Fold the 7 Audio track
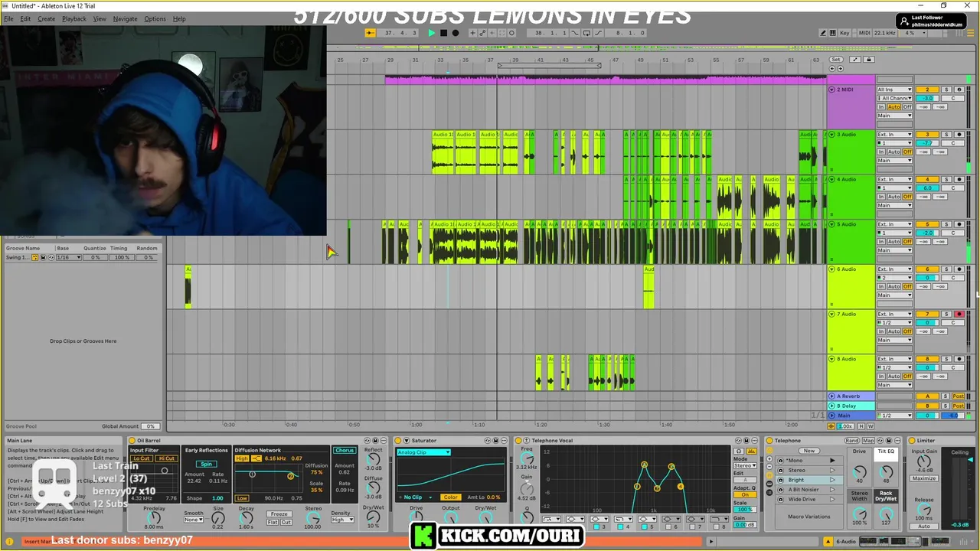This screenshot has height=551, width=980. pyautogui.click(x=832, y=314)
